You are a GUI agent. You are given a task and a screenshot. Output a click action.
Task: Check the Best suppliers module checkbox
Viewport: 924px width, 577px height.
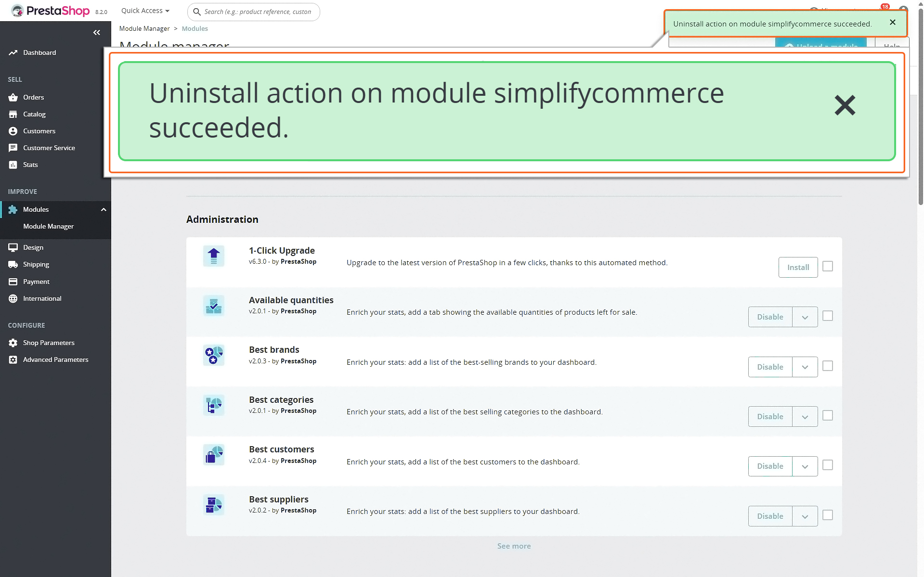click(x=828, y=515)
